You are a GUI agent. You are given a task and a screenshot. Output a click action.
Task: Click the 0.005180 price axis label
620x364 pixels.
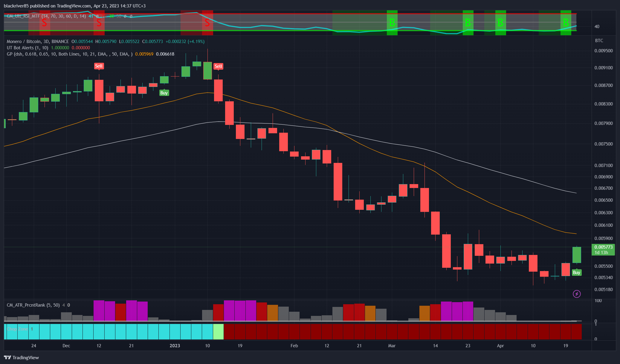coord(604,290)
